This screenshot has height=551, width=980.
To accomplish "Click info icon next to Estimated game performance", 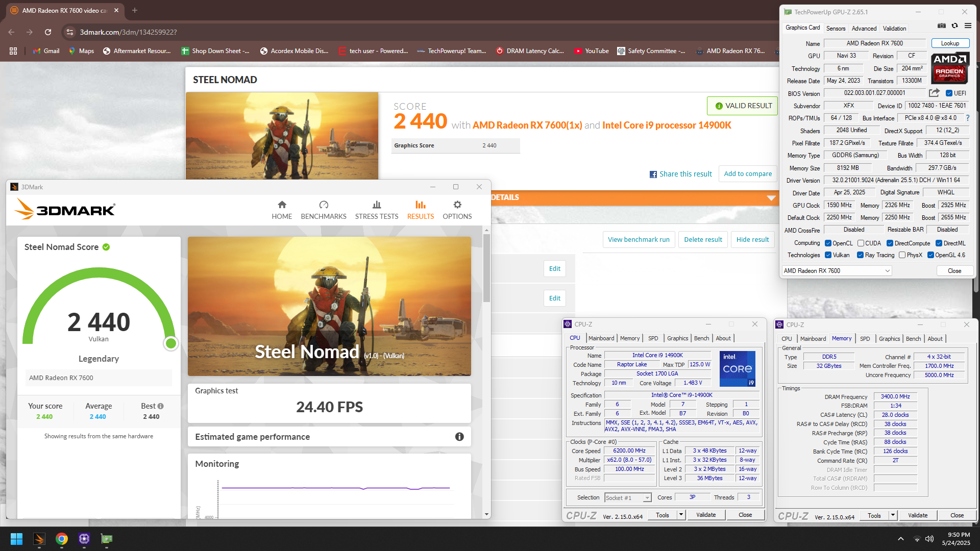I will (x=459, y=437).
